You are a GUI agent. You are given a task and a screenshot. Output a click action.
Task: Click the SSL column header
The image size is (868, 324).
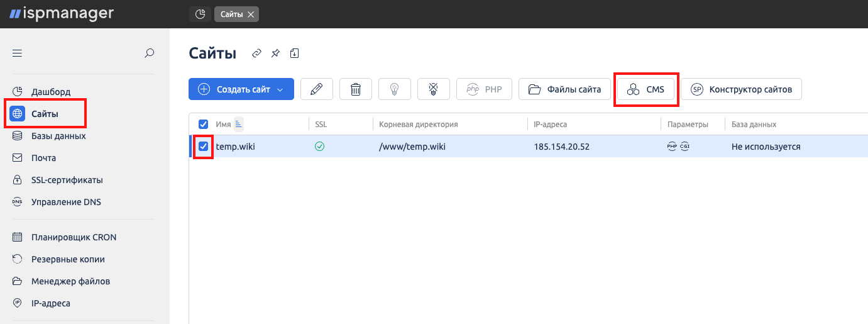tap(321, 125)
